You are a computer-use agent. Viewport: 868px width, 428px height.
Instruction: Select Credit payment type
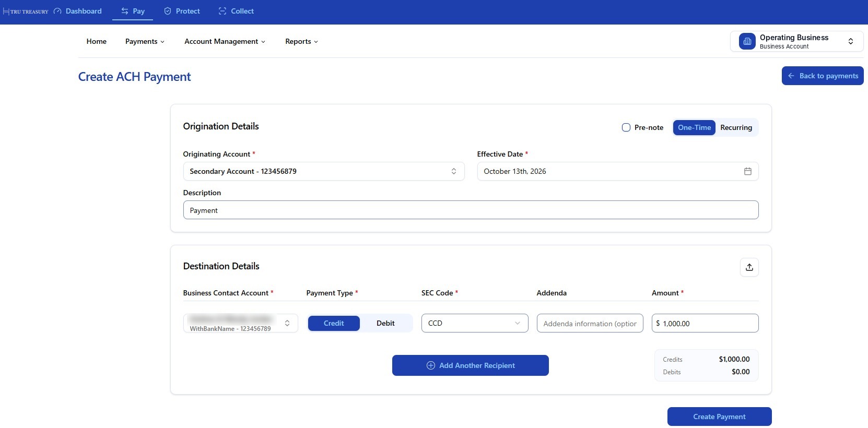(334, 323)
